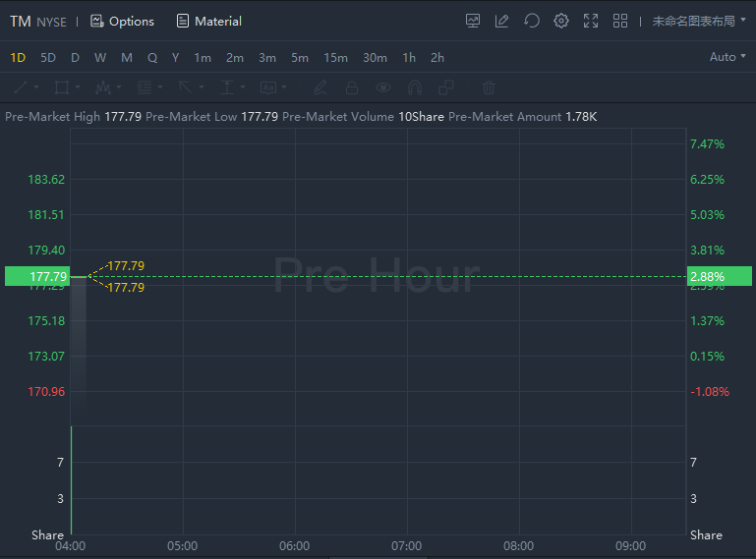Select the arrow drawing tool

pos(185,87)
